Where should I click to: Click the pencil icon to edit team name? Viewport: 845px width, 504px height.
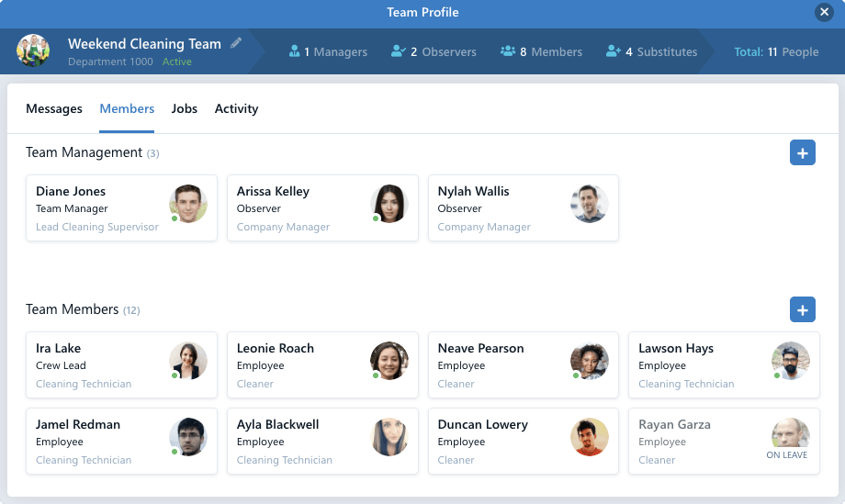coord(237,43)
